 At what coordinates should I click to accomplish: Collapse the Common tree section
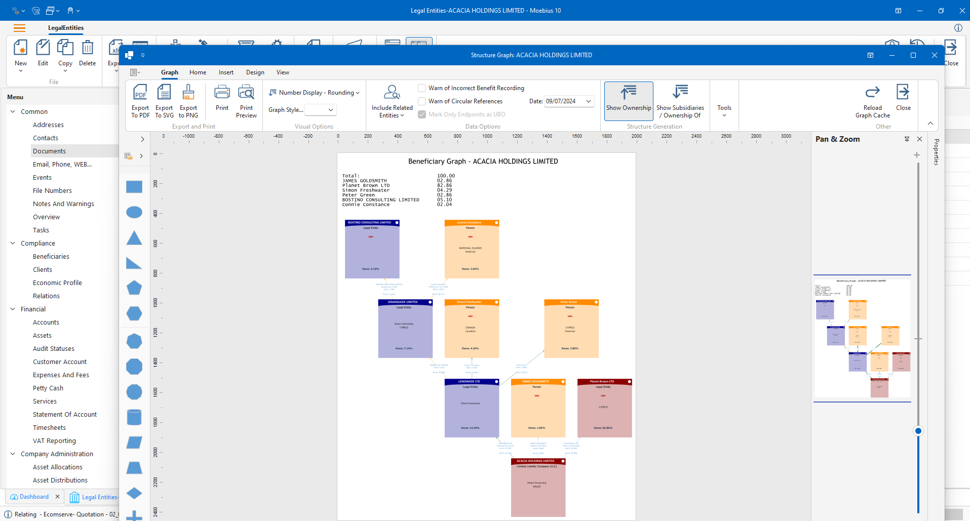point(12,111)
